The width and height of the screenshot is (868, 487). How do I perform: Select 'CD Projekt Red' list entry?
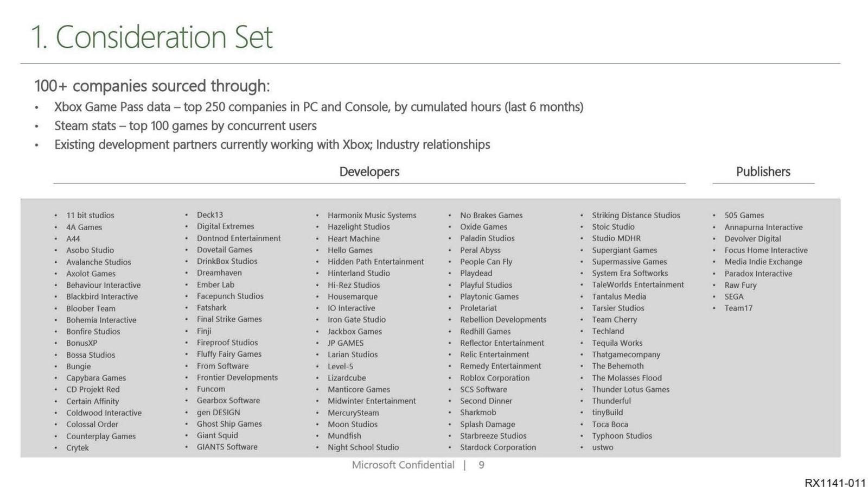93,389
